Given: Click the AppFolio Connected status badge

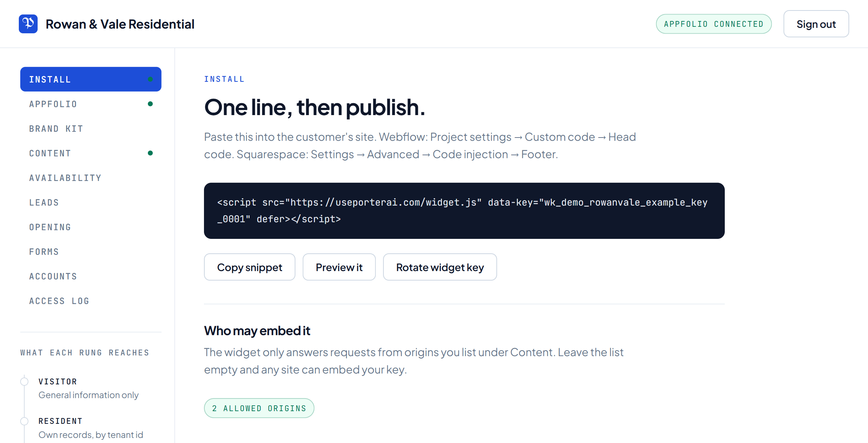Looking at the screenshot, I should pos(714,24).
